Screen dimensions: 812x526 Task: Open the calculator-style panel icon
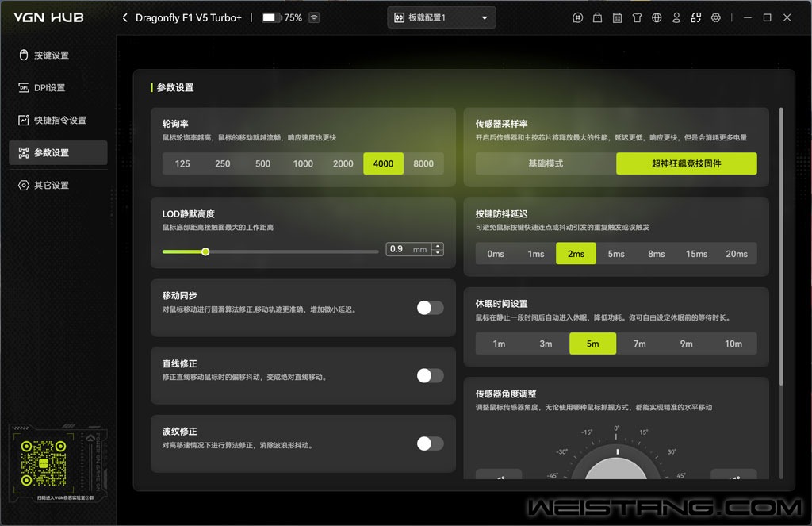[x=617, y=17]
